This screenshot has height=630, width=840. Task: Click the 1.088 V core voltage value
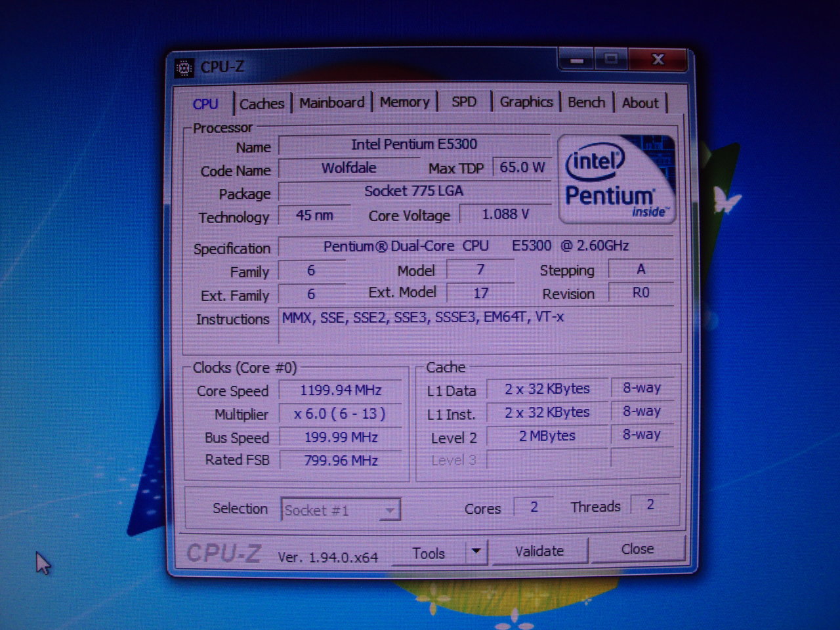click(505, 215)
